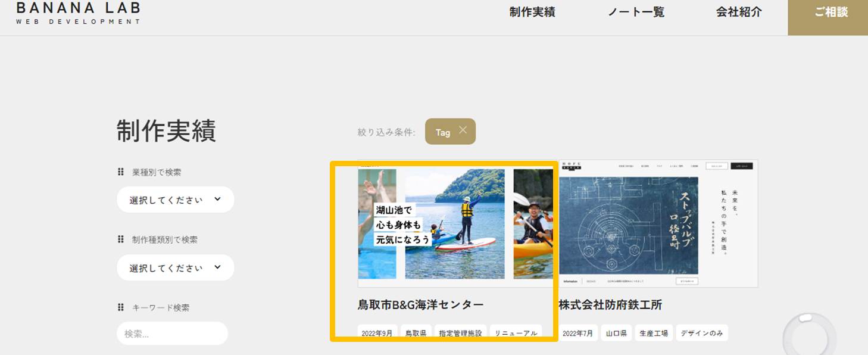
Task: Click the grip icon next to 業種別で検索
Action: 121,172
